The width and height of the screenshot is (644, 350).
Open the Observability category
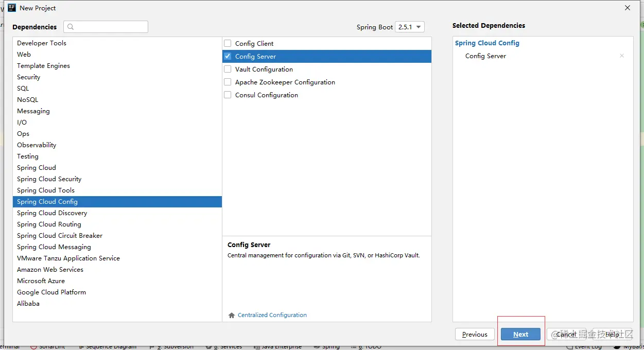click(117, 145)
